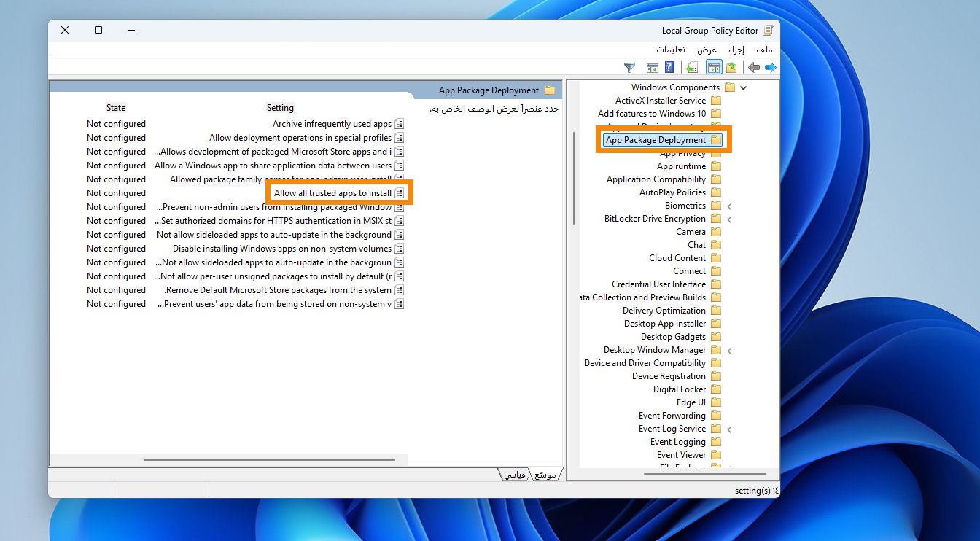Click the folder icon beside Camera
980x541 pixels.
[x=716, y=232]
